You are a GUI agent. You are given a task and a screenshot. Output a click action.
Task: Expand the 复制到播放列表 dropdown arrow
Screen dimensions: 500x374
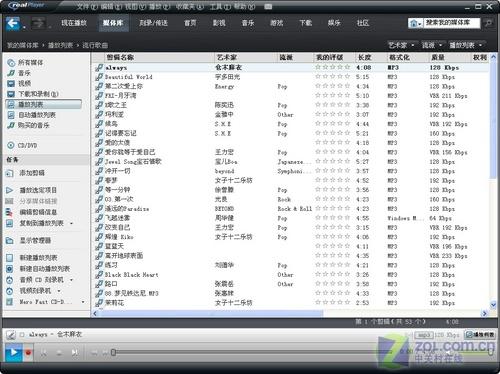click(x=72, y=223)
